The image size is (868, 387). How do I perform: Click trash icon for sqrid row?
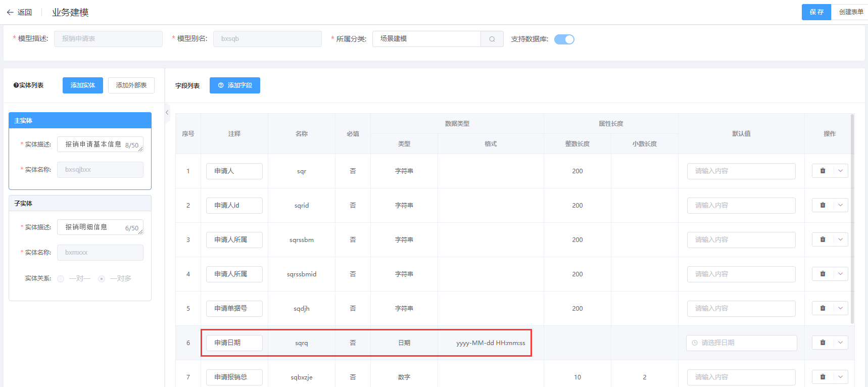823,205
